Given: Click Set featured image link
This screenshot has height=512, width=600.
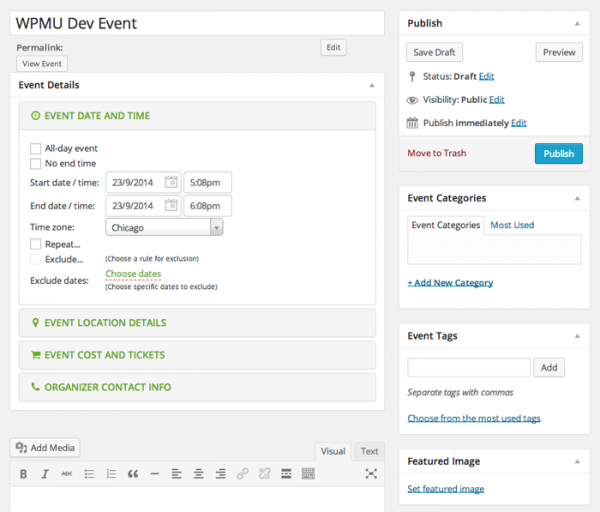Looking at the screenshot, I should pyautogui.click(x=446, y=489).
